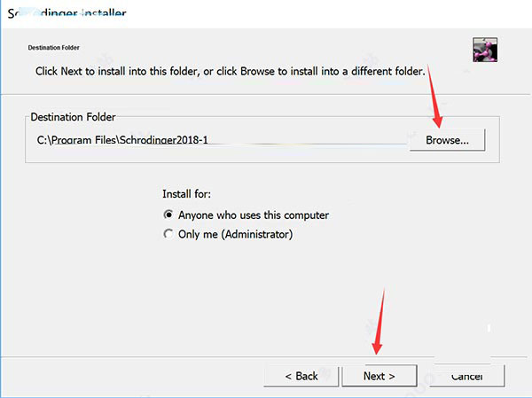532x398 pixels.
Task: Click the destination path C:\Program Files\Schrodinger2018-1
Action: click(x=122, y=140)
